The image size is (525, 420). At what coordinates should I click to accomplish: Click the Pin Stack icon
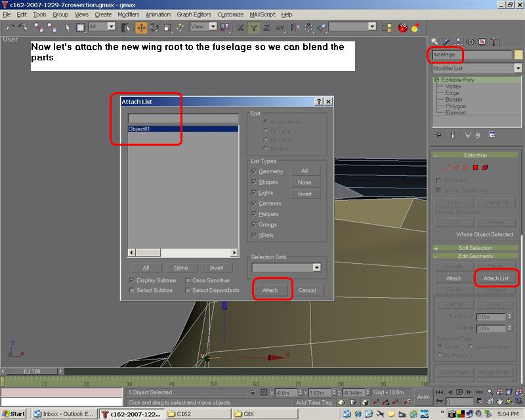pyautogui.click(x=438, y=135)
